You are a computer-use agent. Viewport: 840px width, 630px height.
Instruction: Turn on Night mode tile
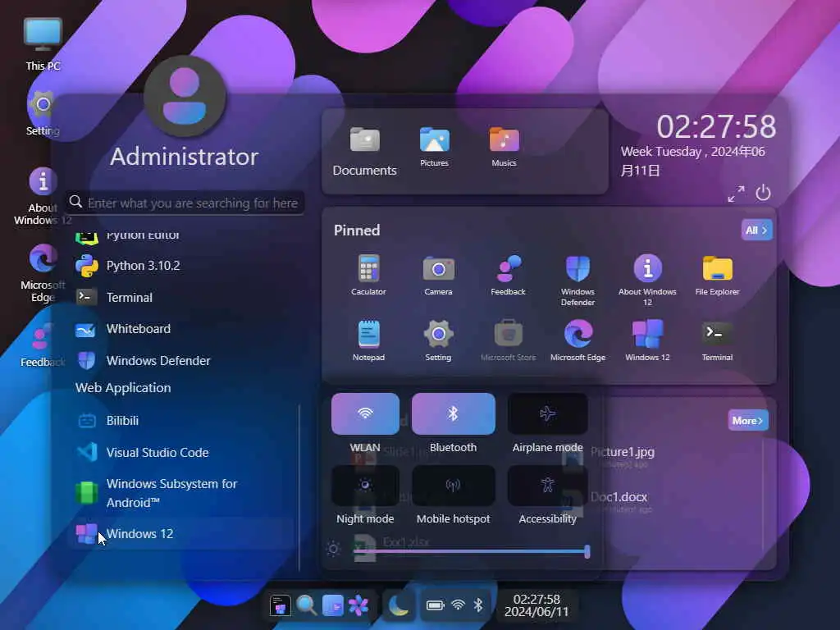tap(365, 486)
